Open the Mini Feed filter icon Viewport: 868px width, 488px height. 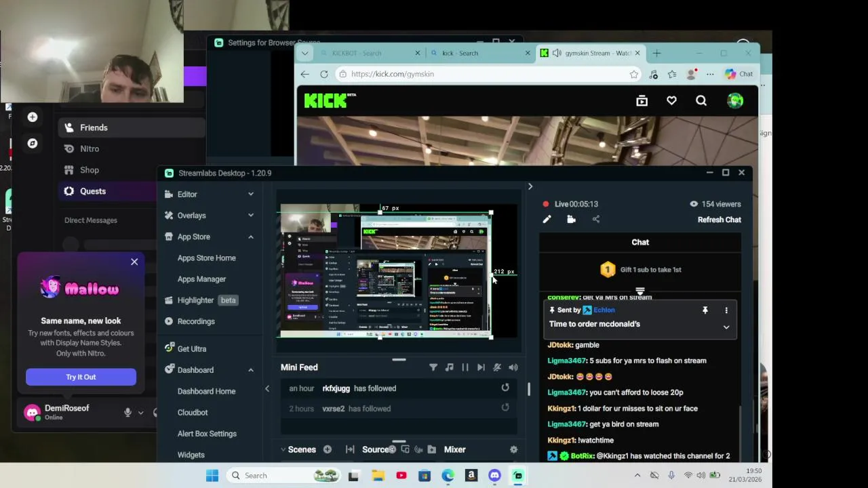pyautogui.click(x=433, y=367)
